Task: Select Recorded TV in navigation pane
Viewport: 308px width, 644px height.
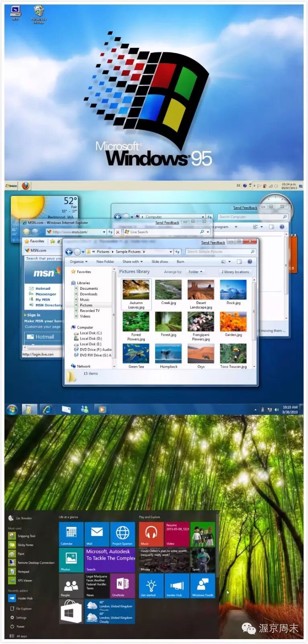Action: 90,311
